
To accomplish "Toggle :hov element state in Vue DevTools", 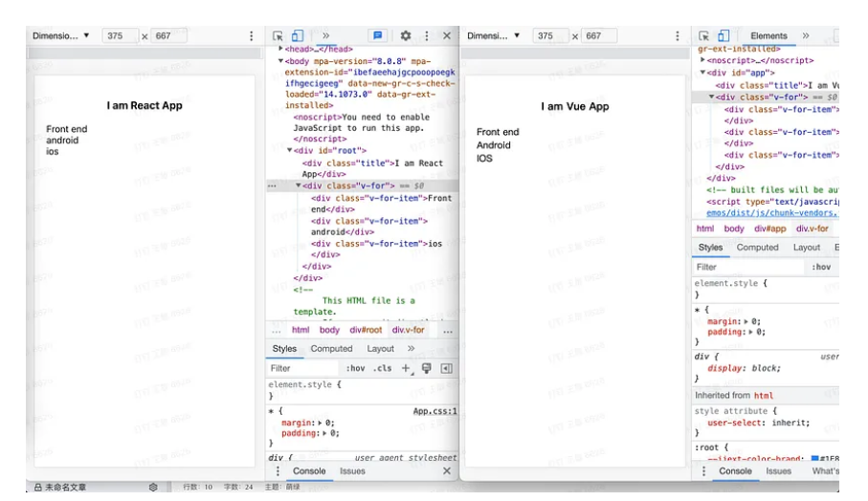I will click(821, 267).
